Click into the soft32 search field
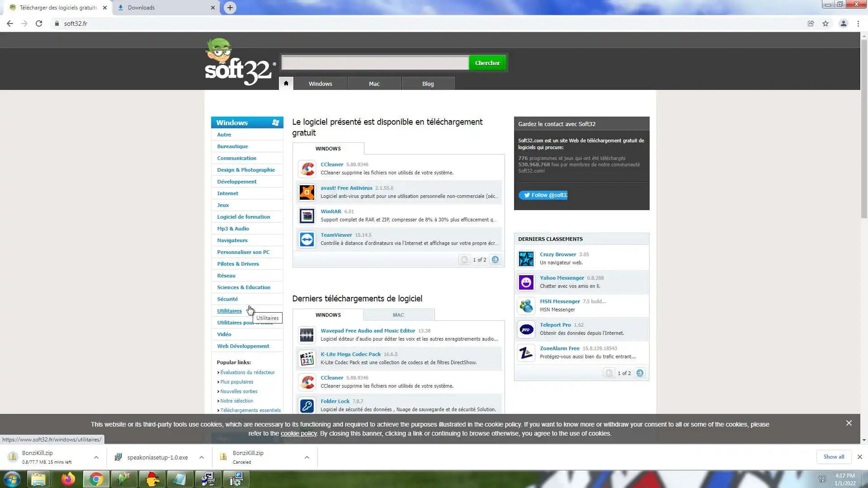The image size is (868, 488). 375,63
